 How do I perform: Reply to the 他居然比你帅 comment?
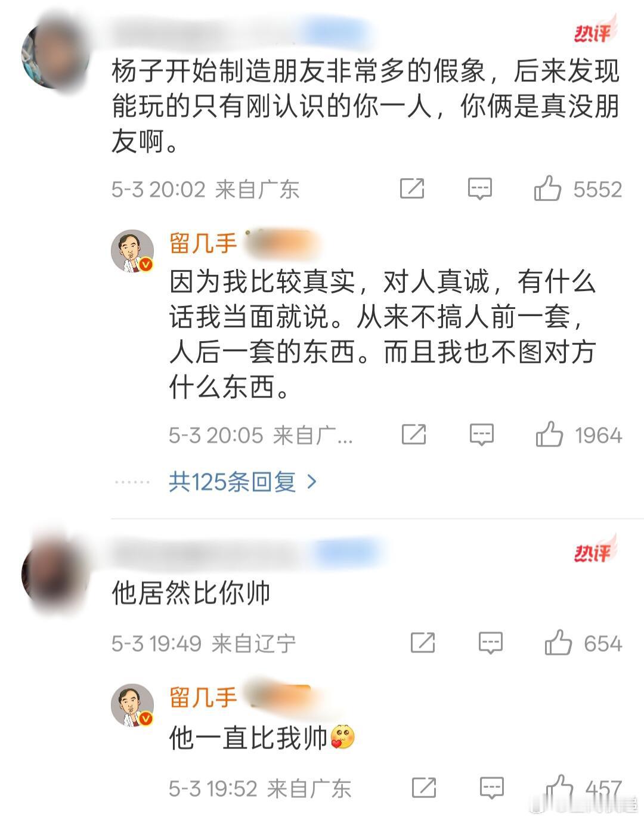[x=491, y=643]
